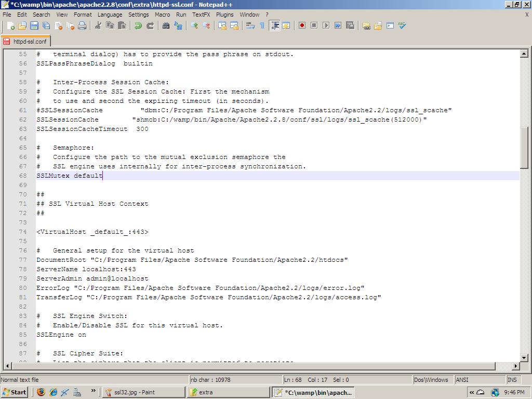Start macro recording with the red button

[302, 25]
